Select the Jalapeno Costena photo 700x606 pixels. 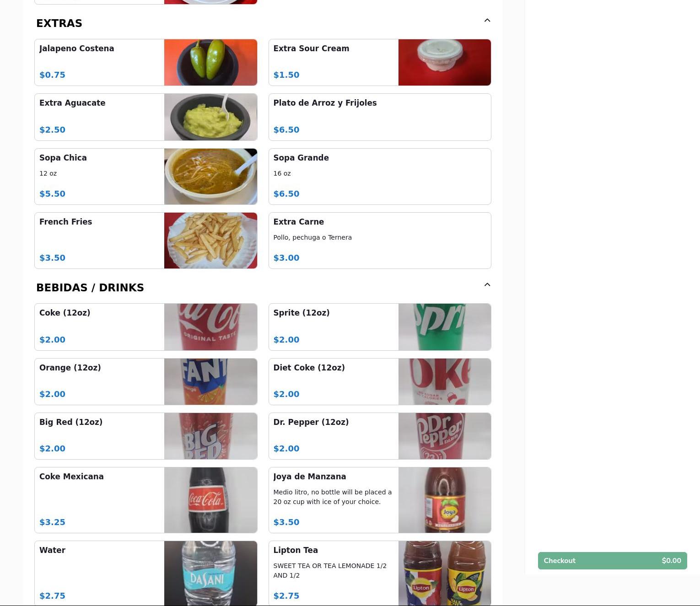click(x=210, y=62)
